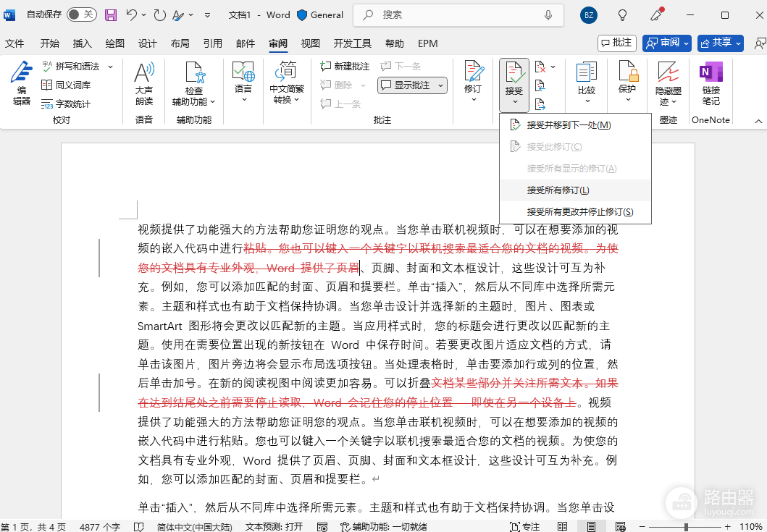Click the lightbulb tips icon
This screenshot has height=532, width=767.
pyautogui.click(x=622, y=15)
